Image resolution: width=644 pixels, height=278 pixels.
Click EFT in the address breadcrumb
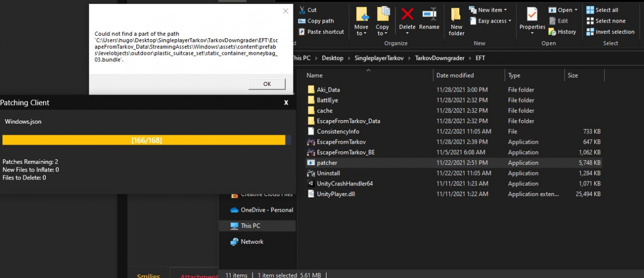480,58
